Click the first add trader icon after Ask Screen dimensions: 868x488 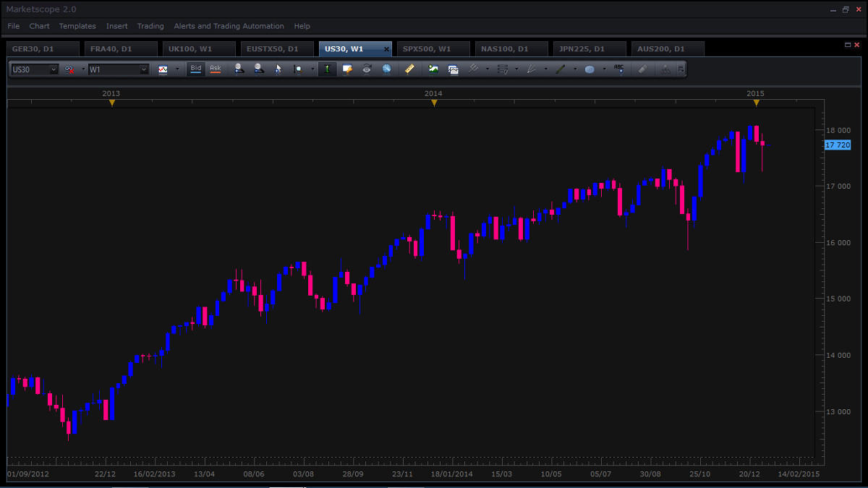tap(239, 69)
